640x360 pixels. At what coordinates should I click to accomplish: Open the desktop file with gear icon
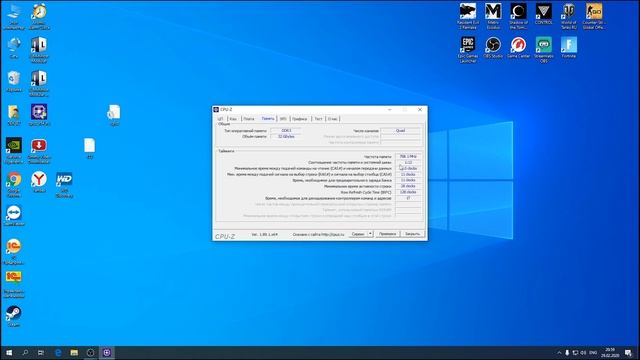pos(114,114)
